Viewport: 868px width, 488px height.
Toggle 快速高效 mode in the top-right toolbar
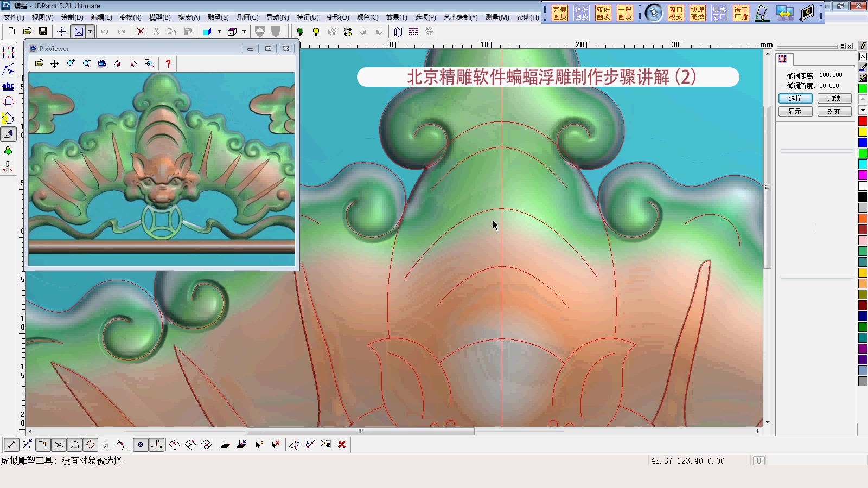(x=698, y=14)
